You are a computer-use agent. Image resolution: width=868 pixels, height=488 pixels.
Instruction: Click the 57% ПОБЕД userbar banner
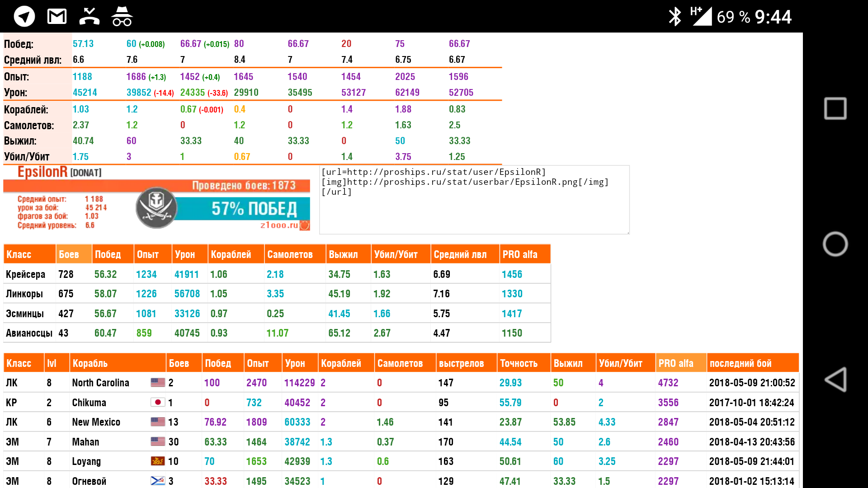coord(254,209)
